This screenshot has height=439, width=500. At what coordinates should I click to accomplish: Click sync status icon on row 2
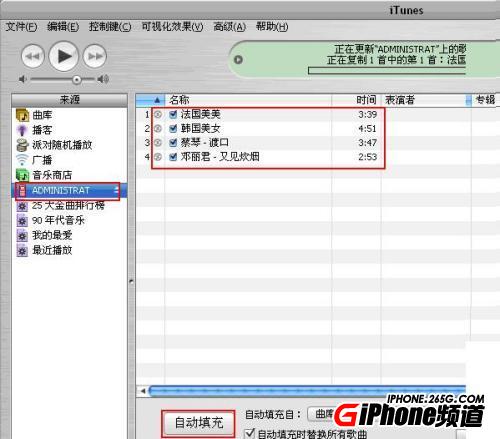158,128
